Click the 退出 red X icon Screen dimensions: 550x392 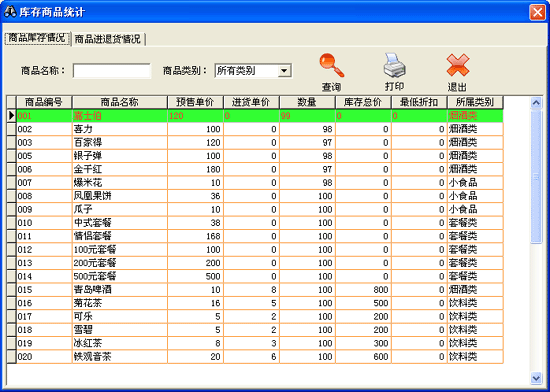coord(458,65)
